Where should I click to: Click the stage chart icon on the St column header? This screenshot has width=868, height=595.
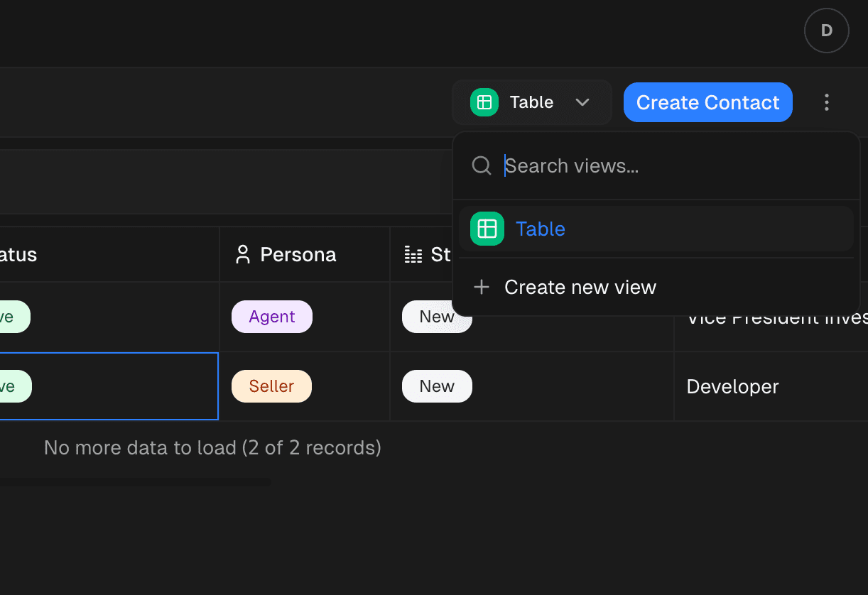point(413,253)
